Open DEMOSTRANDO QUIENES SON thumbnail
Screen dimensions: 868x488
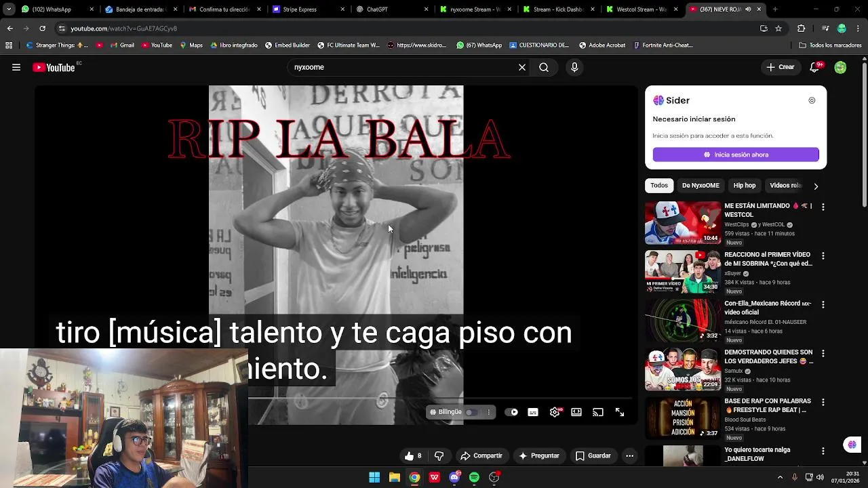coord(683,369)
